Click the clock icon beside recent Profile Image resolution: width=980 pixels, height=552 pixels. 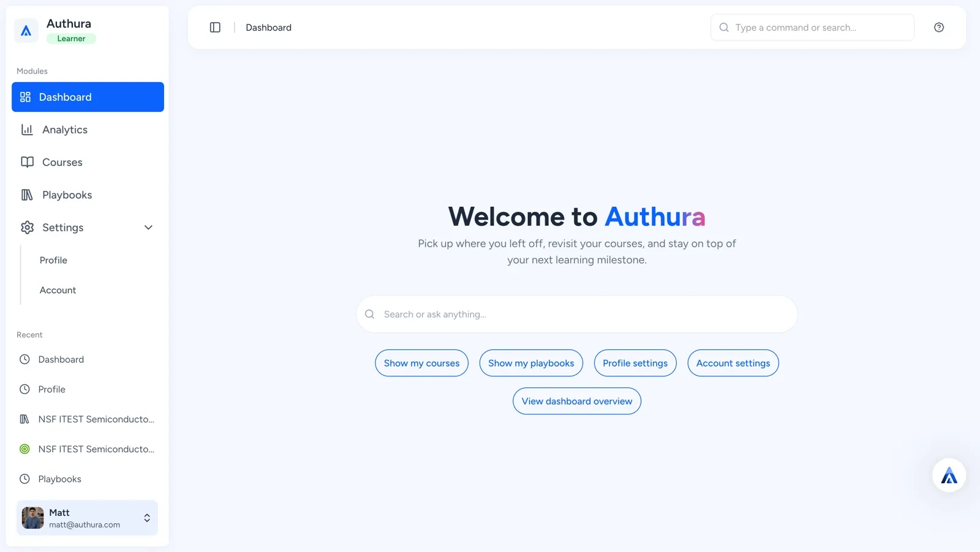(24, 389)
